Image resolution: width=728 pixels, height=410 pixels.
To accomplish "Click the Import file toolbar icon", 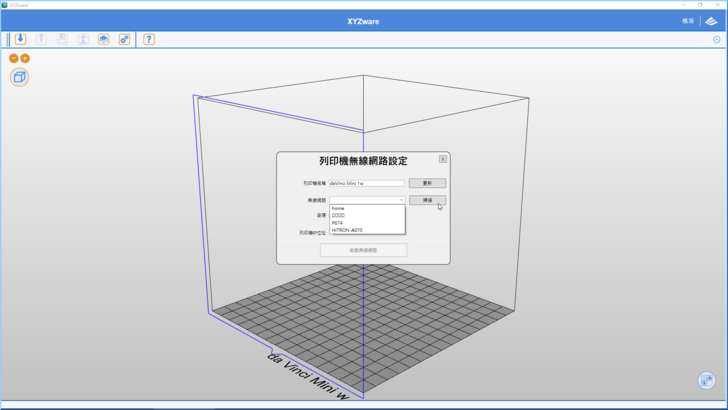I will point(20,39).
